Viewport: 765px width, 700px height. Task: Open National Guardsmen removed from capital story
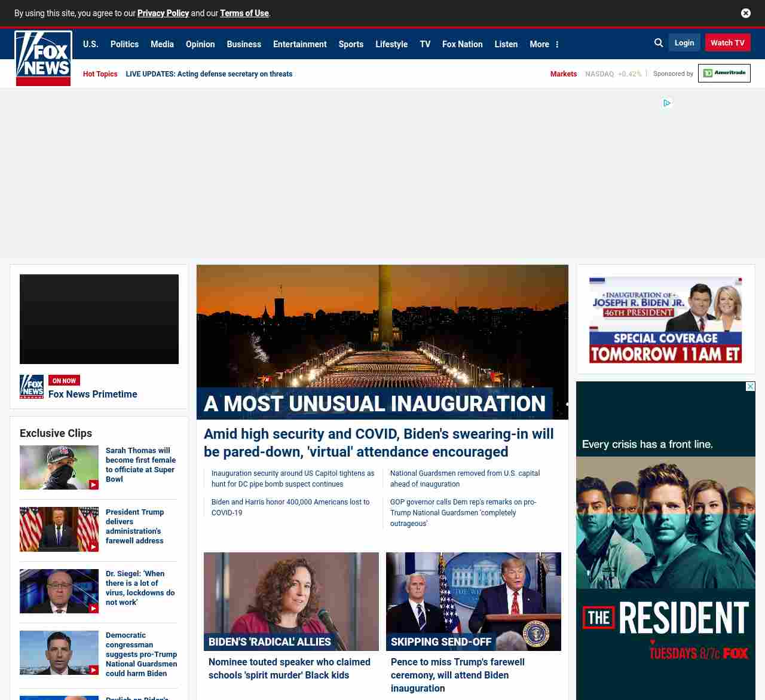click(x=465, y=479)
